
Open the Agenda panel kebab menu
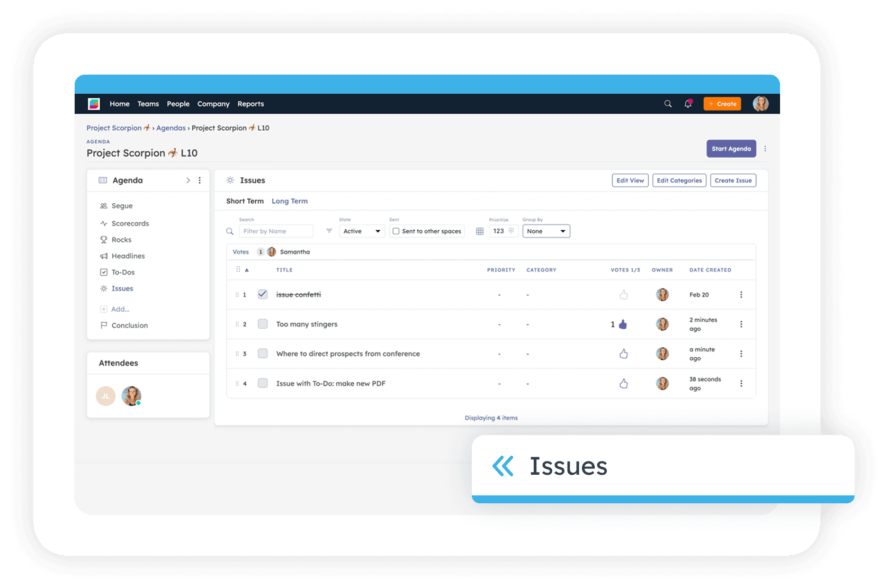[200, 180]
